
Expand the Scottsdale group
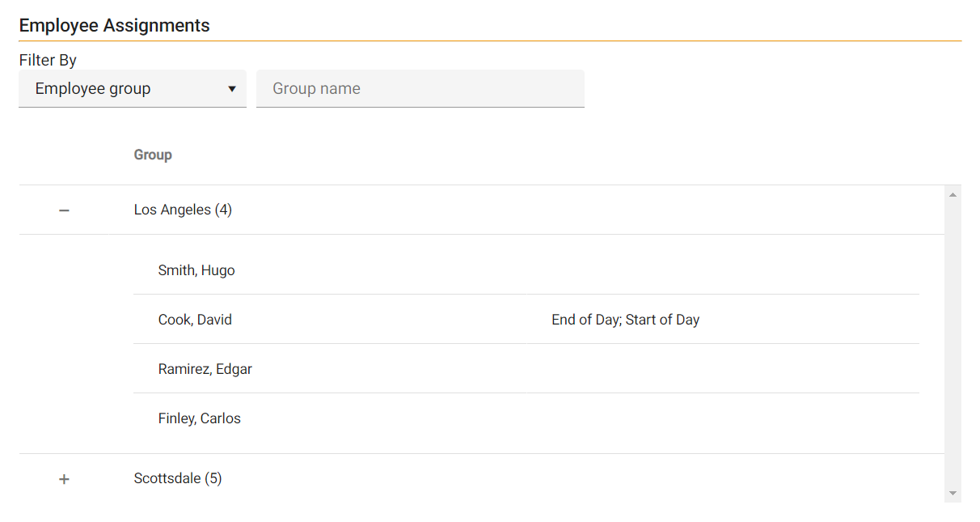coord(65,479)
